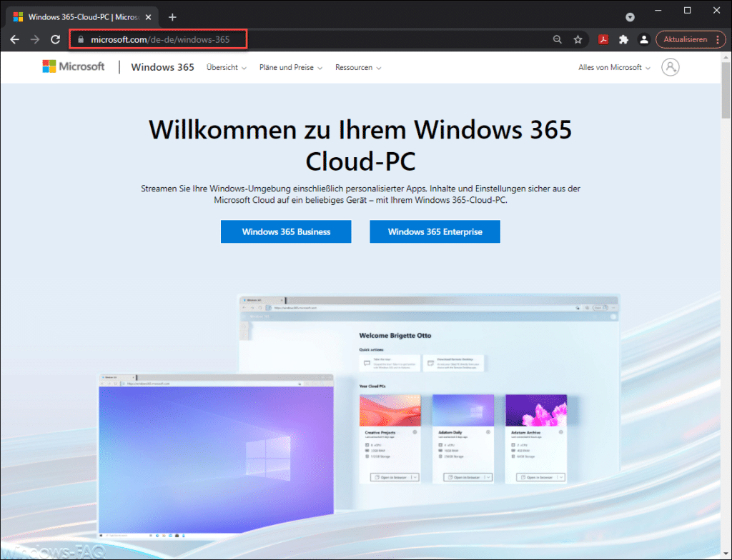The width and height of the screenshot is (732, 560).
Task: Open the Chrome profile avatar
Action: coord(644,40)
